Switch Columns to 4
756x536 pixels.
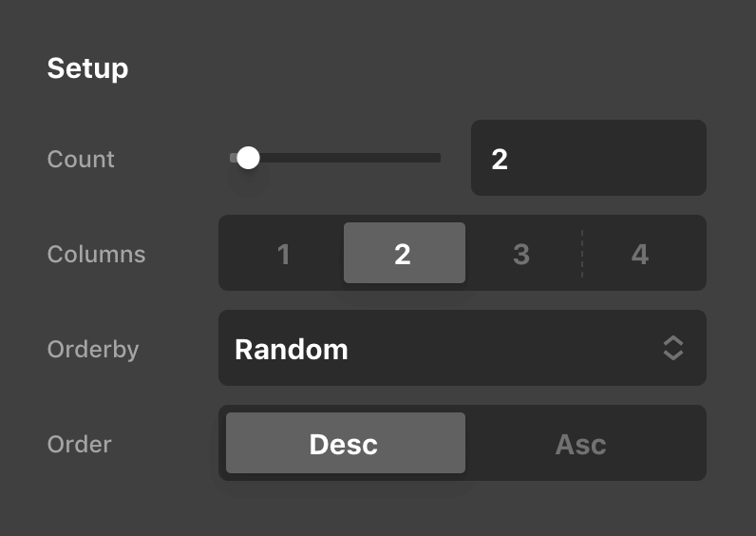tap(640, 254)
